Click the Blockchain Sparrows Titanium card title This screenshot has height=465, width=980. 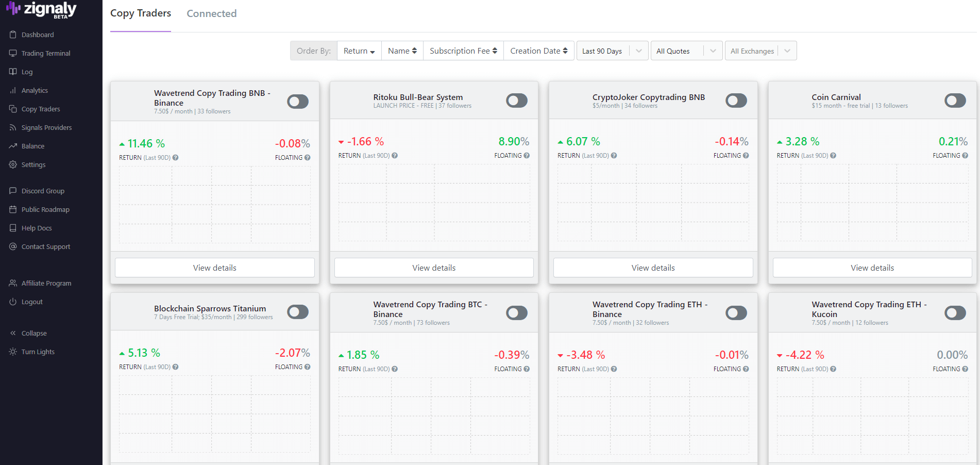pos(210,308)
